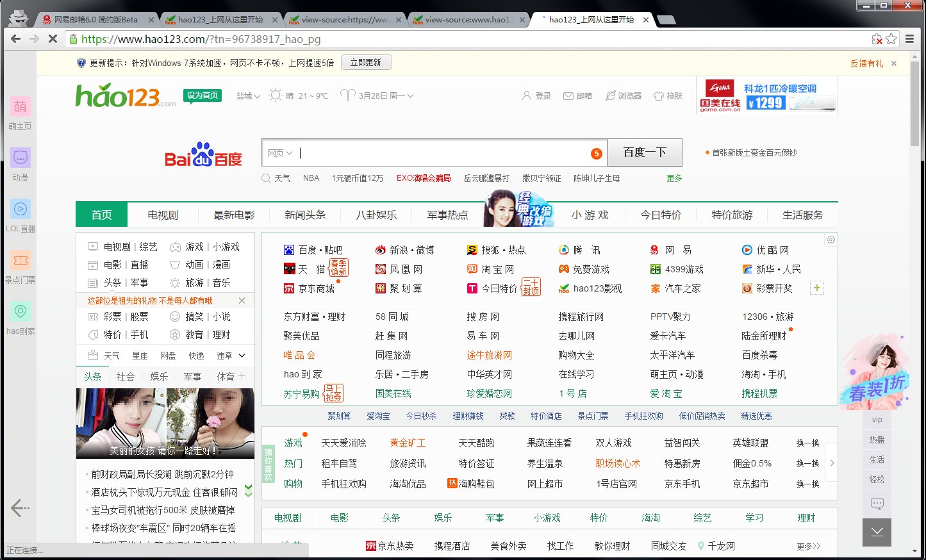The image size is (926, 560).
Task: Click the feedback chat bubble icon
Action: 877,504
